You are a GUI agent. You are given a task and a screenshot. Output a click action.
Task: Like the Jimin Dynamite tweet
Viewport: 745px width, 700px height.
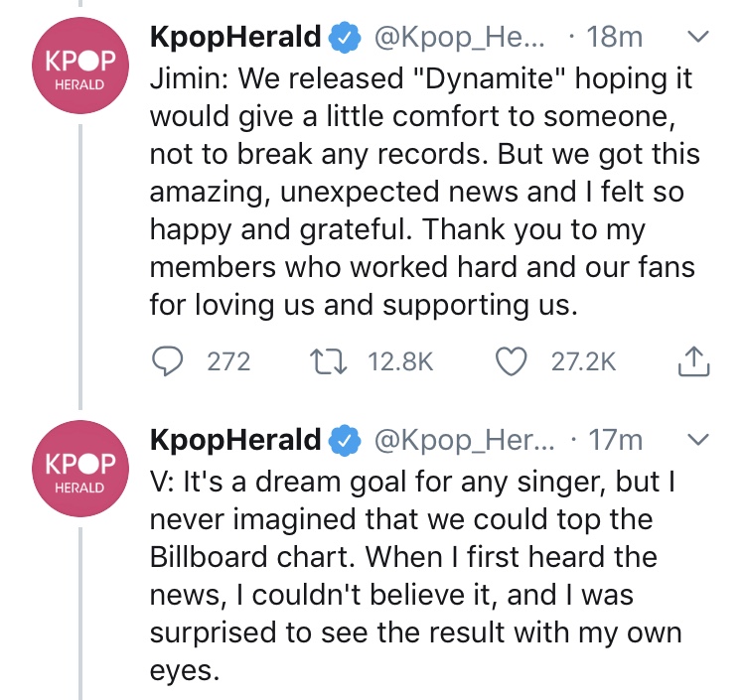(x=512, y=361)
